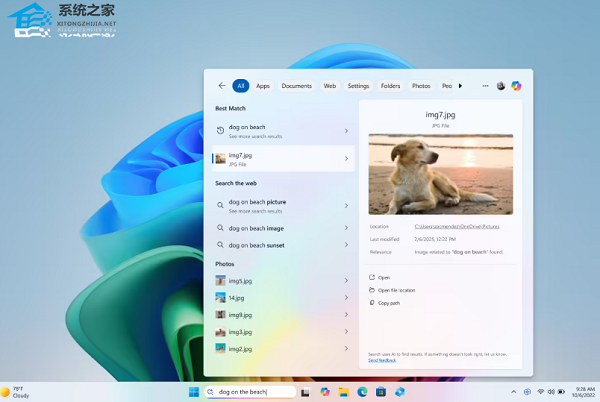Click the img3.jpg thumbnail icon
The width and height of the screenshot is (600, 402).
coord(220,332)
